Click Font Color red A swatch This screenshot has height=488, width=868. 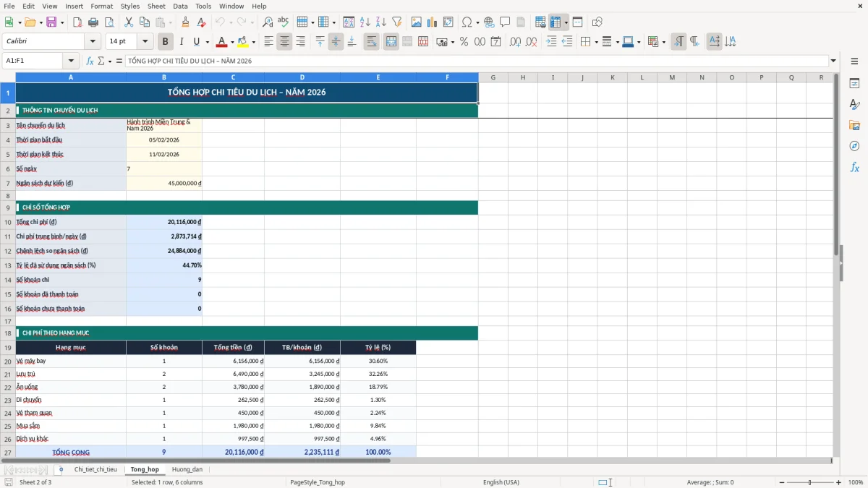pos(222,42)
